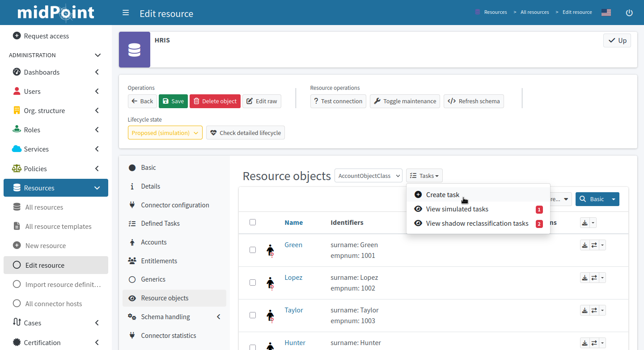Click the Roles sidebar icon
Image resolution: width=644 pixels, height=350 pixels.
(17, 130)
